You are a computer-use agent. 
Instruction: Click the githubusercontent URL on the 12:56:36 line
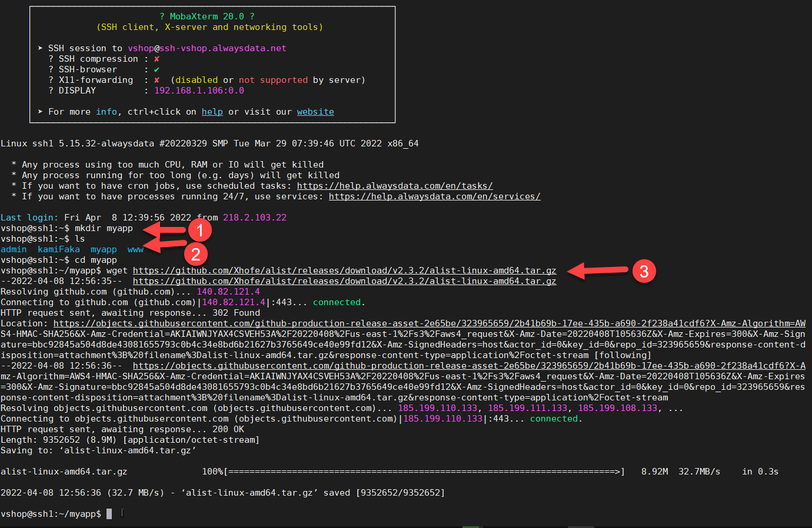(469, 366)
